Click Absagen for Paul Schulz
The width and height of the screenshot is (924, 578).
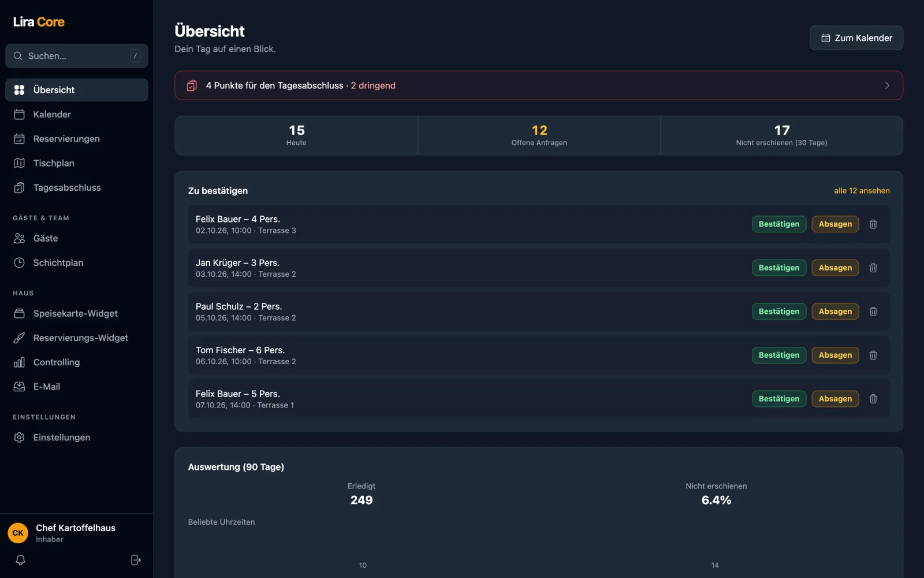pyautogui.click(x=835, y=312)
